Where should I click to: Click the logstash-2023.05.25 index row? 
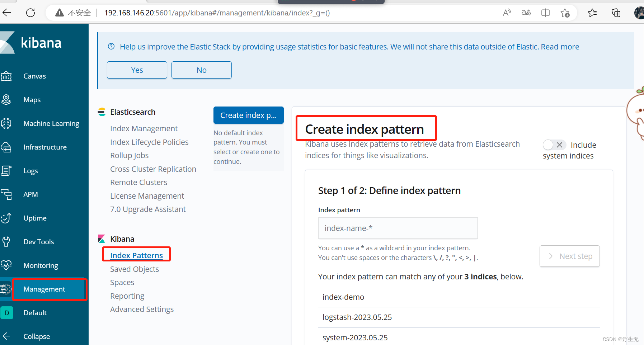click(x=459, y=317)
